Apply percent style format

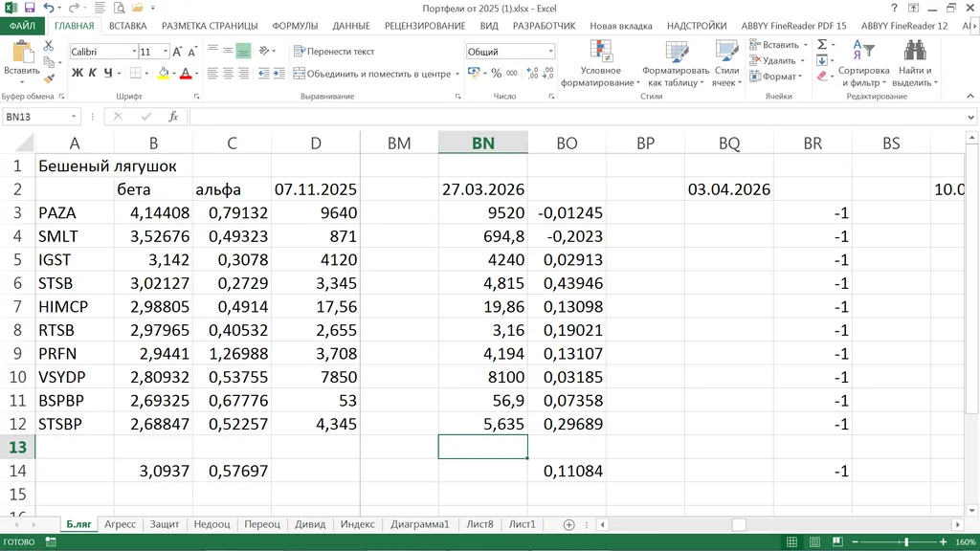(497, 74)
